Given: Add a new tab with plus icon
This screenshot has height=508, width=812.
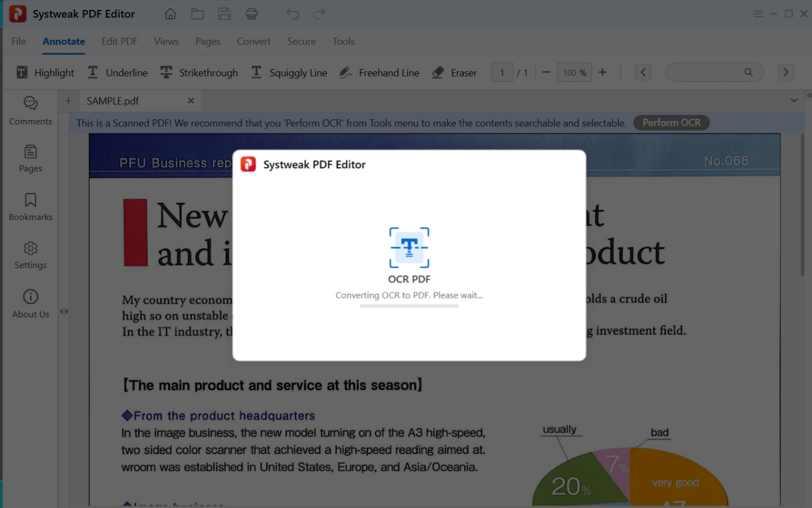Looking at the screenshot, I should (68, 101).
